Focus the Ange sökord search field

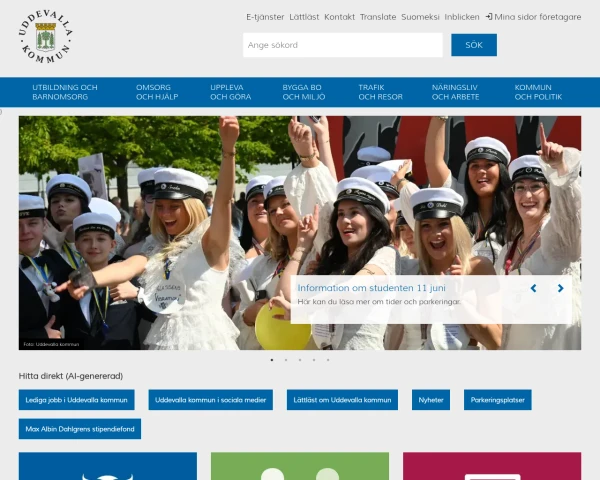pos(342,45)
